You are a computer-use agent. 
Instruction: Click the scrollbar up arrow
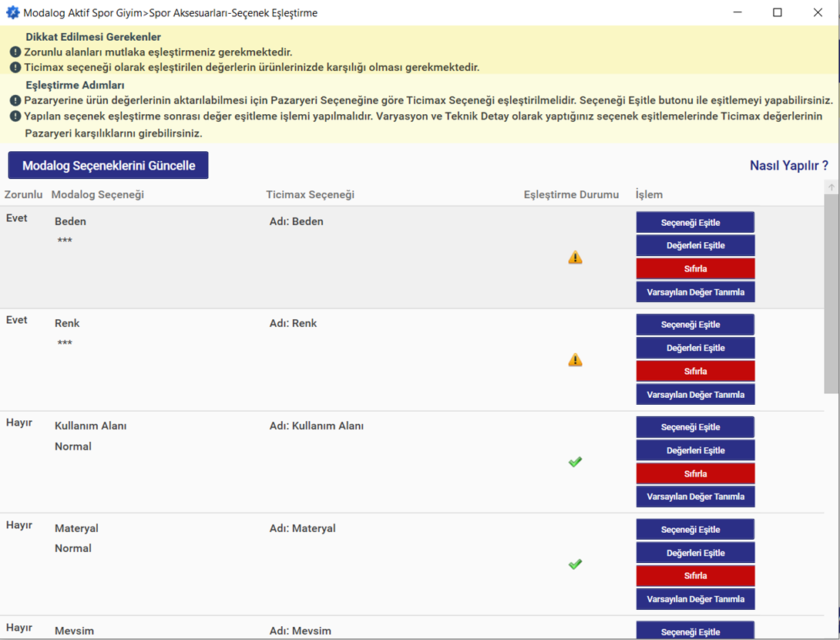coord(831,187)
